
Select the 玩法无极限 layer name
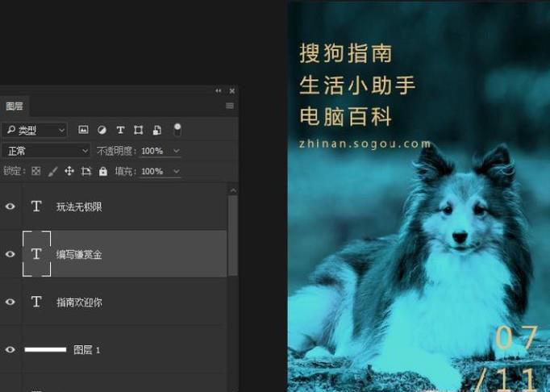[79, 206]
